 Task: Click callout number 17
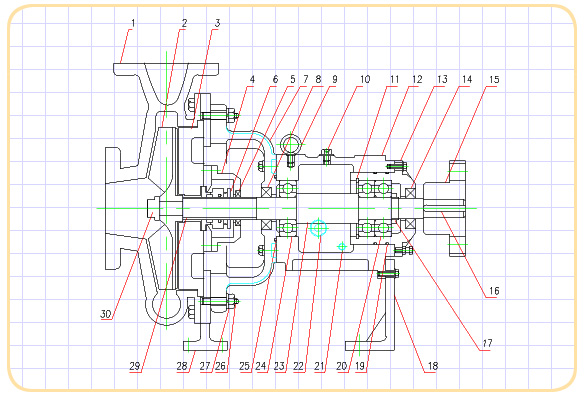(x=488, y=343)
